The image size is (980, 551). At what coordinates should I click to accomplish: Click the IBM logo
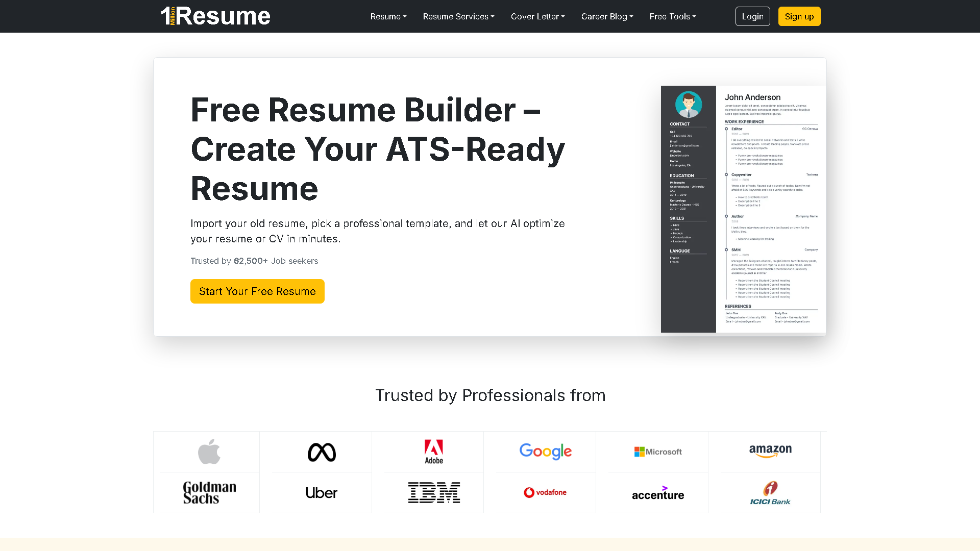[x=433, y=492]
